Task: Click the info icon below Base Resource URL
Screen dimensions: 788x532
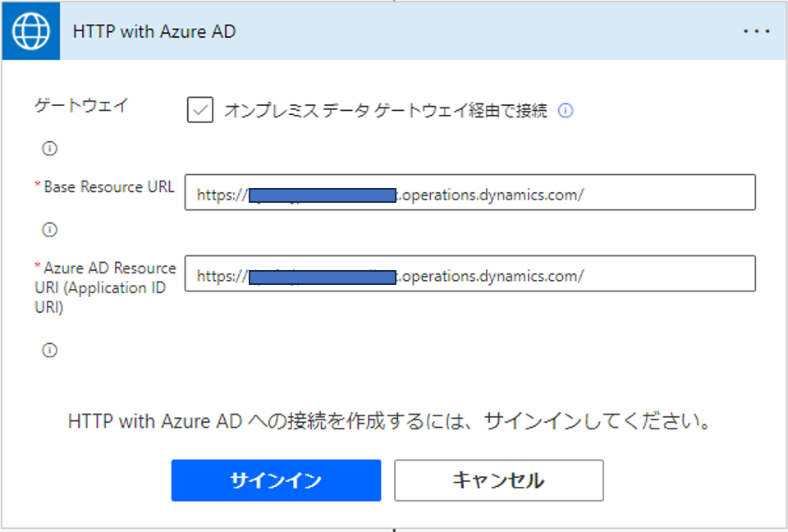Action: click(49, 230)
